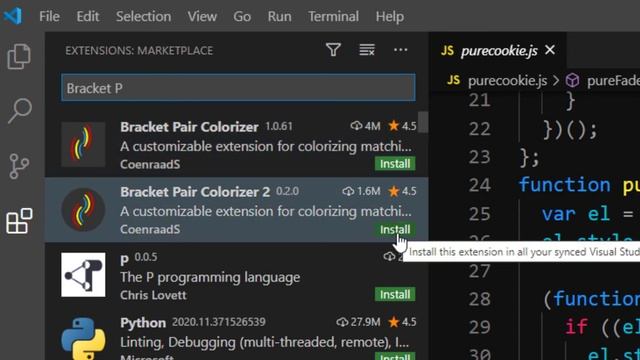Click the pureFade symbol cube icon in breadcrumb
This screenshot has width=640, height=360.
pos(572,80)
